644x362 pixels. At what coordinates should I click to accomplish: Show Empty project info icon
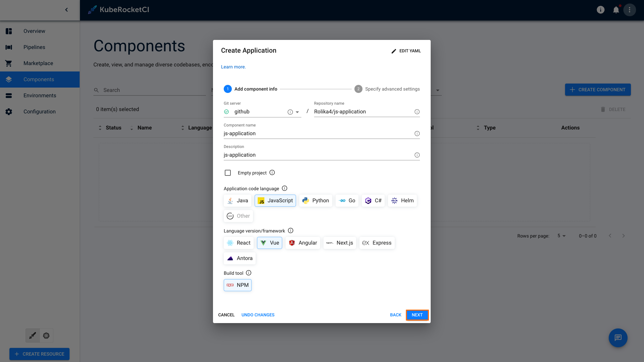coord(272,172)
